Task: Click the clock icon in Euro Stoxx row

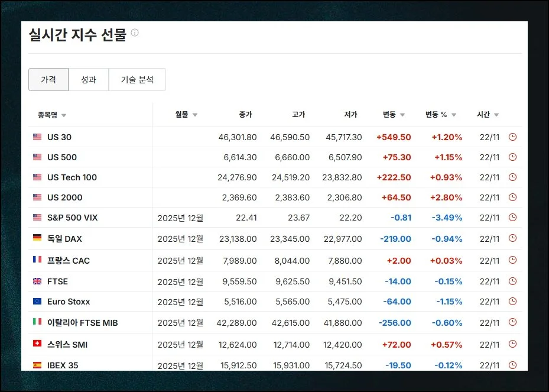Action: point(512,302)
